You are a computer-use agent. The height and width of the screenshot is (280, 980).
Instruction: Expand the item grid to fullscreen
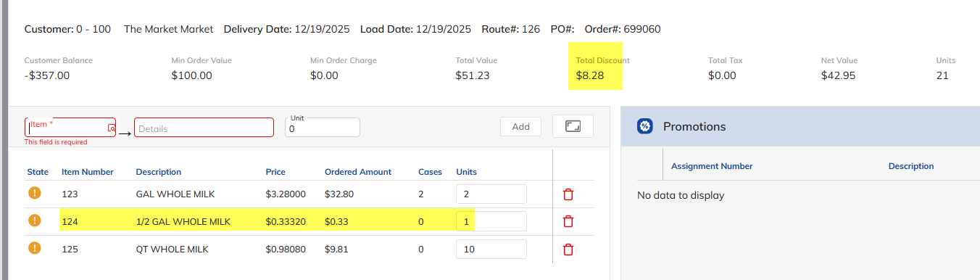point(573,126)
